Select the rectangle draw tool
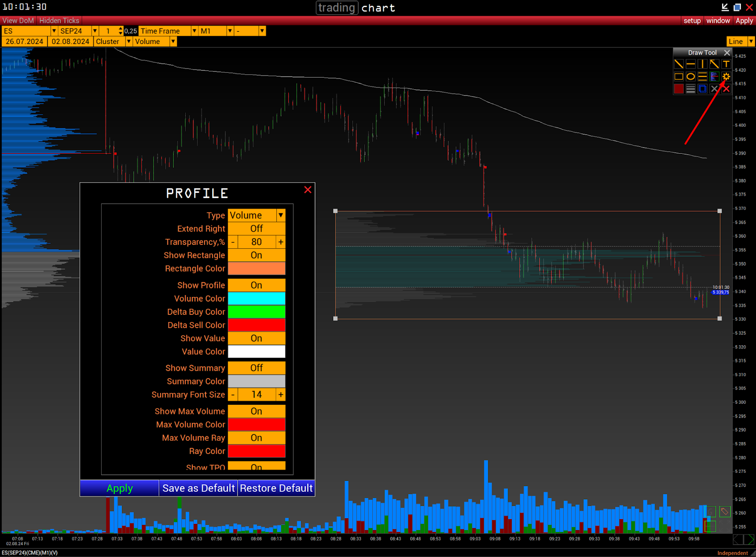 (679, 76)
